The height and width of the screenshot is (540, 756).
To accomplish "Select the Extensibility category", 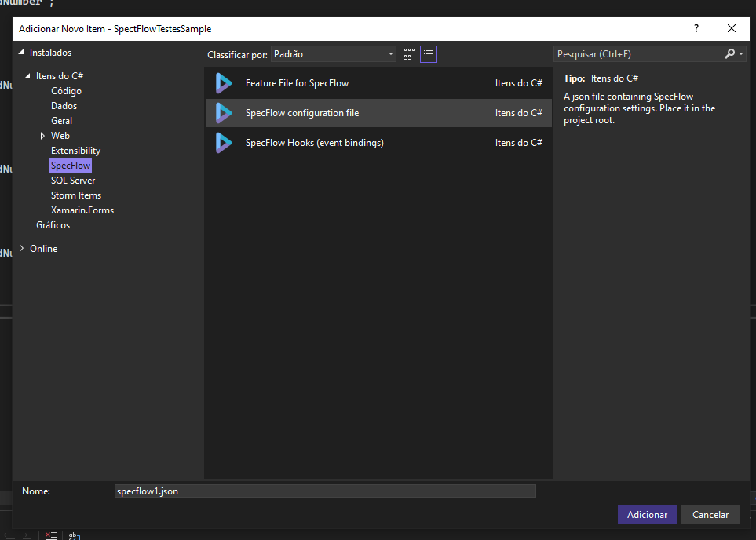I will (75, 151).
